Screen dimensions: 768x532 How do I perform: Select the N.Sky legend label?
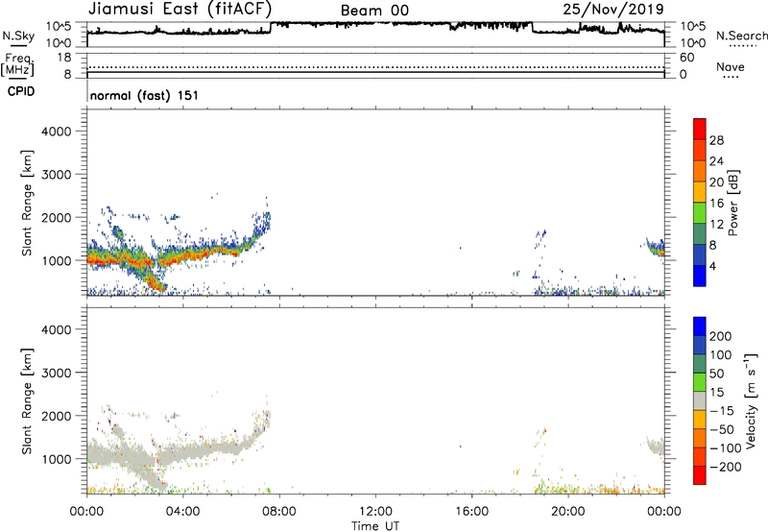coord(18,36)
